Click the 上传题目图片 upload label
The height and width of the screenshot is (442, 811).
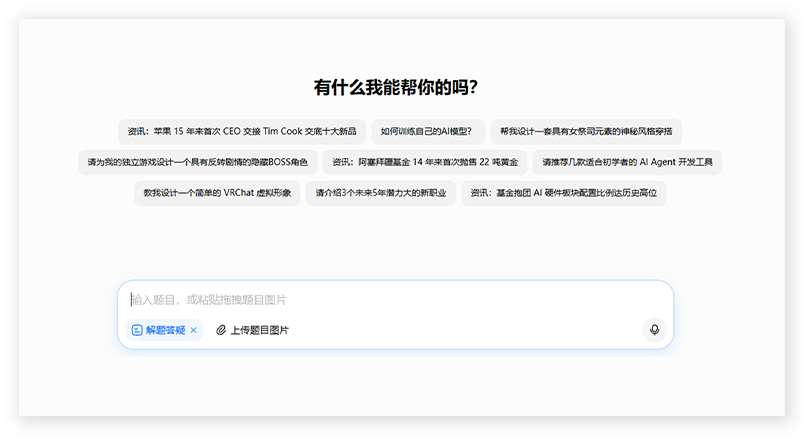(259, 330)
